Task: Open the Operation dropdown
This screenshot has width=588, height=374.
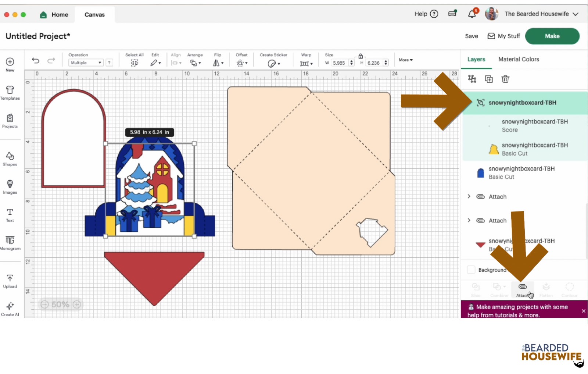Action: 86,63
